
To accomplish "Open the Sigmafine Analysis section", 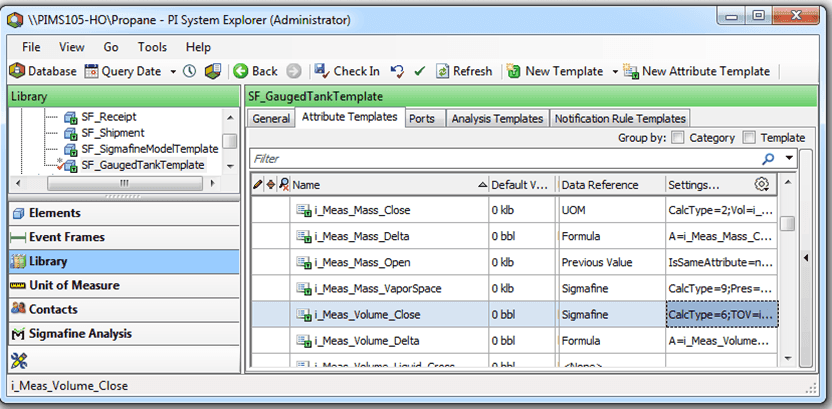I will (123, 334).
